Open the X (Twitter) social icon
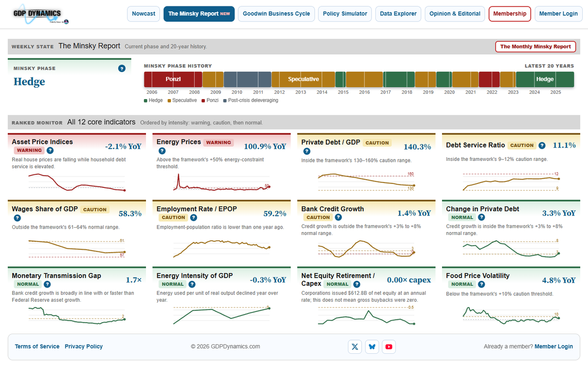 point(355,346)
